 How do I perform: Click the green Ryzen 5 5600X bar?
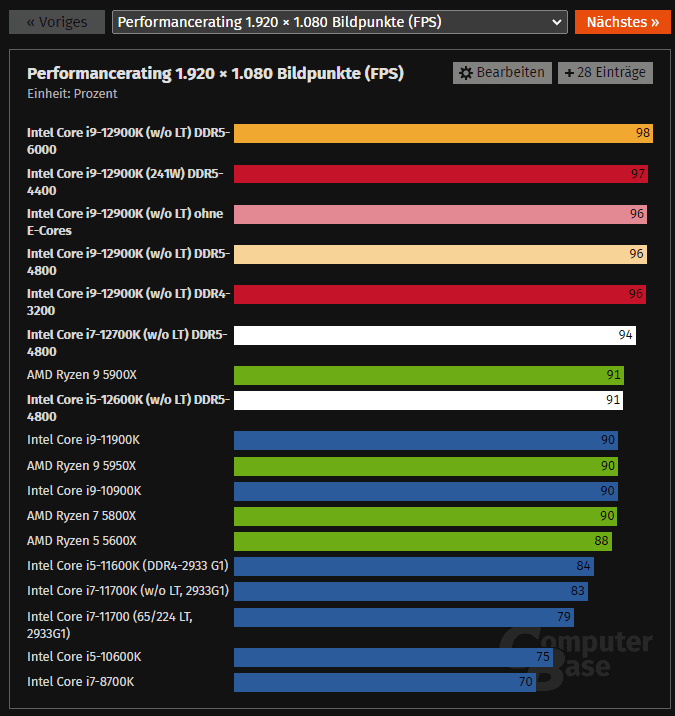[x=423, y=541]
